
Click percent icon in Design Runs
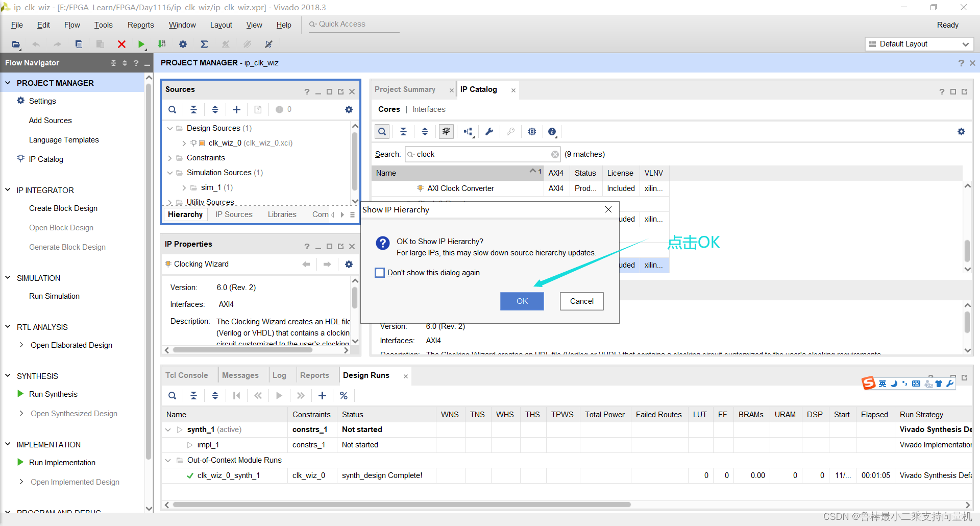coord(344,396)
